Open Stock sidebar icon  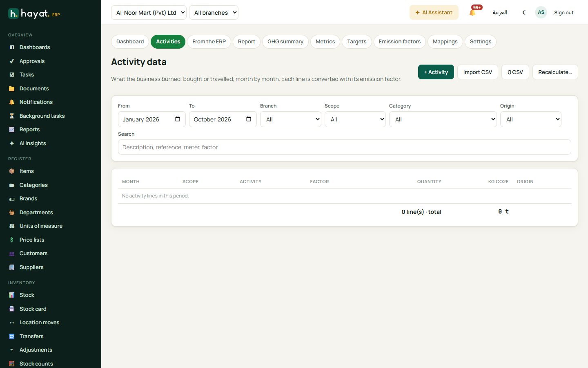(x=12, y=295)
